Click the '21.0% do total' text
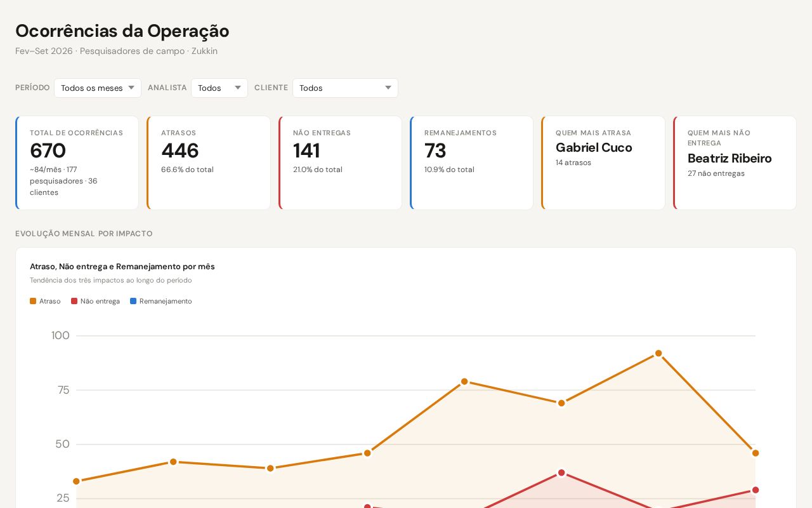This screenshot has width=812, height=508. pyautogui.click(x=318, y=170)
